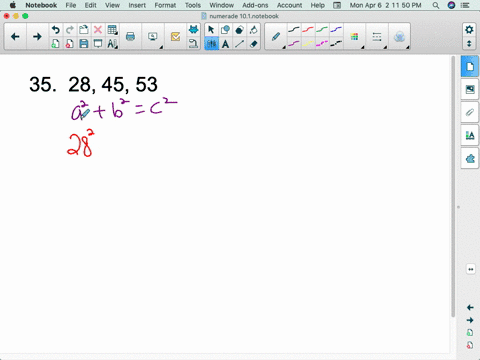Image resolution: width=480 pixels, height=360 pixels.
Task: Move the toolbar with the up-down arrows button
Action: coord(469,44)
